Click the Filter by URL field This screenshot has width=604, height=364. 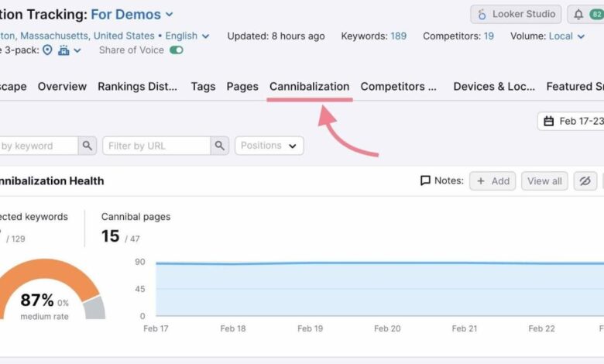(156, 146)
